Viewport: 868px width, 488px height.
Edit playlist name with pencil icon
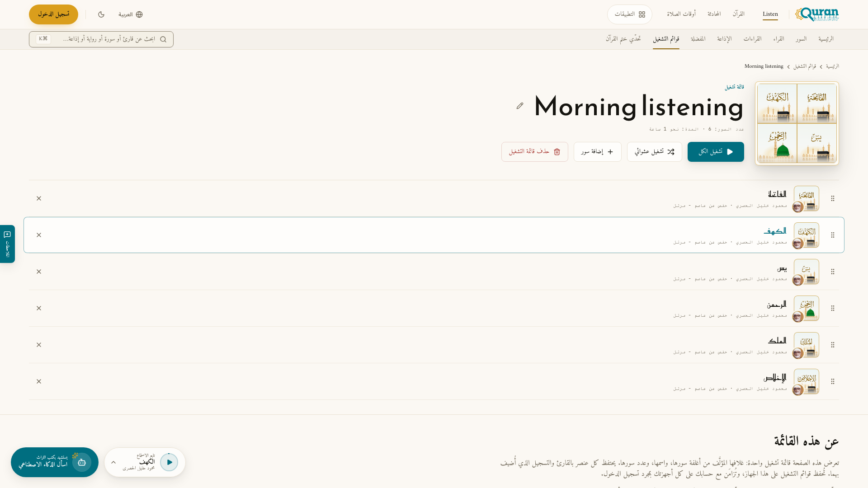520,106
